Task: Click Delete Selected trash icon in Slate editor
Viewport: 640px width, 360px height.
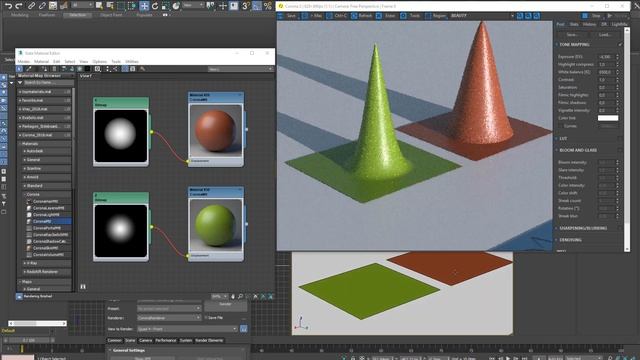Action: click(54, 69)
